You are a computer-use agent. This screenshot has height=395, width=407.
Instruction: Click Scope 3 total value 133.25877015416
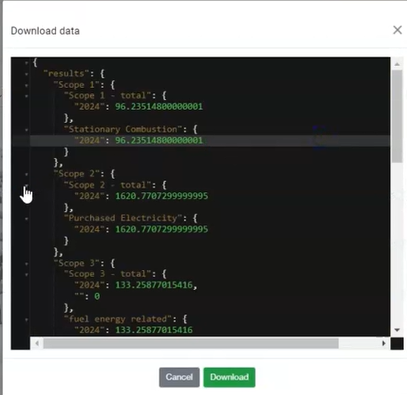154,285
